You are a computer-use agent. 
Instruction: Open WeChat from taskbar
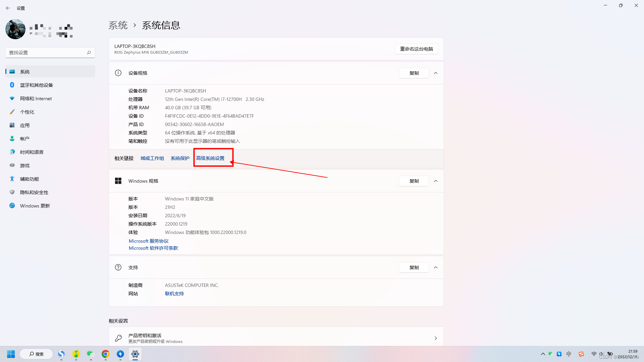tap(91, 354)
